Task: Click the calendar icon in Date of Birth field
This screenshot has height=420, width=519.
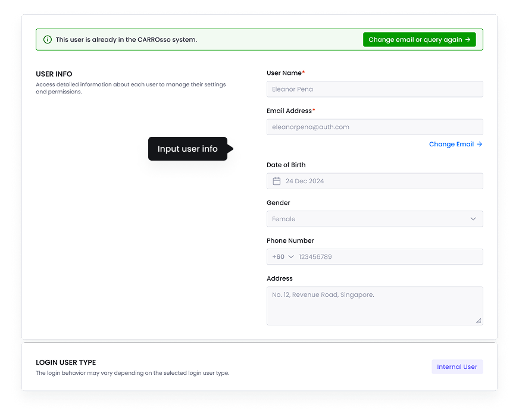Action: click(x=277, y=181)
